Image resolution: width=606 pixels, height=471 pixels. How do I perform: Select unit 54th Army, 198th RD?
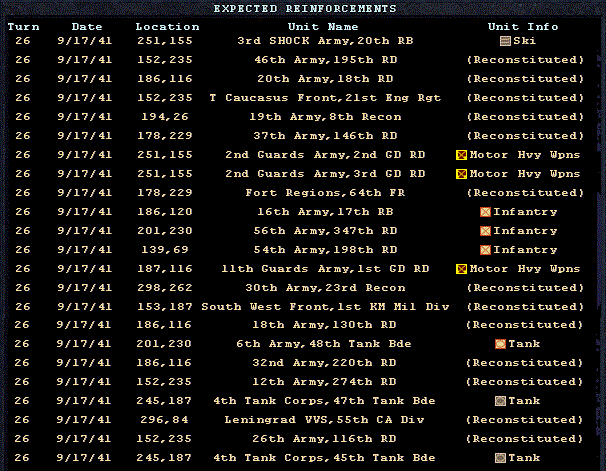coord(325,250)
